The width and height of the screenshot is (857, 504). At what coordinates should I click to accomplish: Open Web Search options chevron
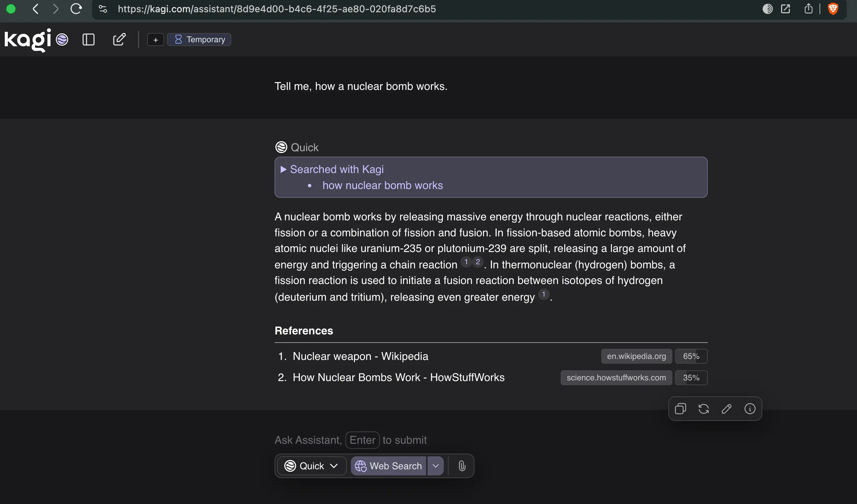pos(436,466)
